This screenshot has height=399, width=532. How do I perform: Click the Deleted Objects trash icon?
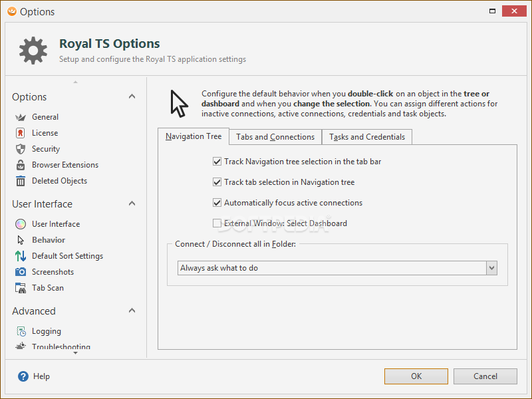point(21,181)
